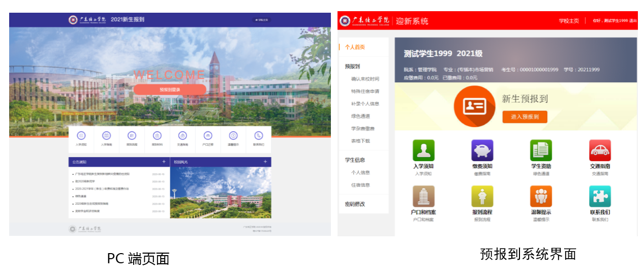Click the 进入预报到 orange button

pos(525,117)
